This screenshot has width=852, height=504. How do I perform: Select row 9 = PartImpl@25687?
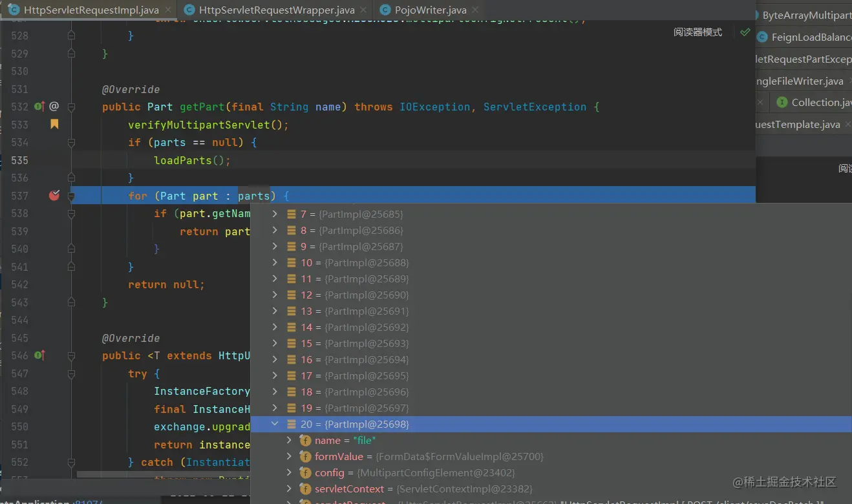(x=551, y=246)
